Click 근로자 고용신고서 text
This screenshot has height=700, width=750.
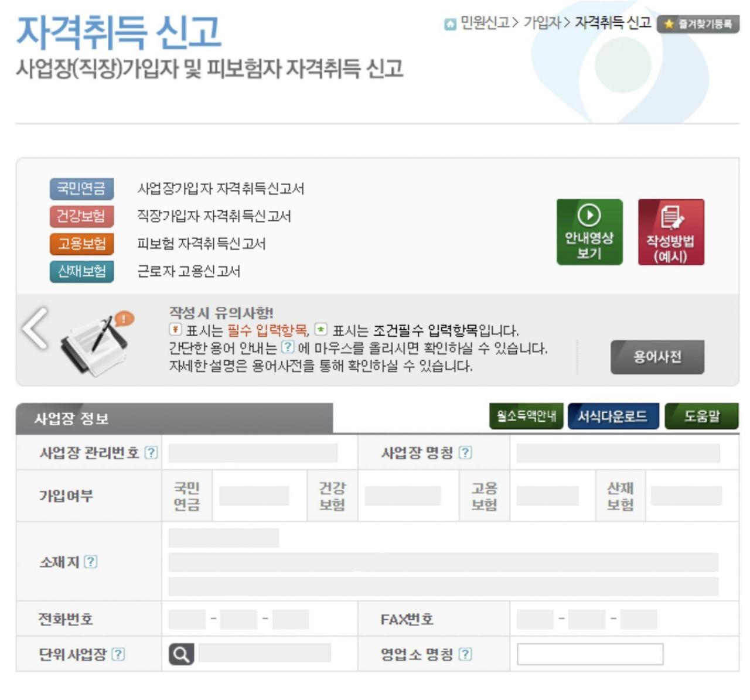click(189, 271)
